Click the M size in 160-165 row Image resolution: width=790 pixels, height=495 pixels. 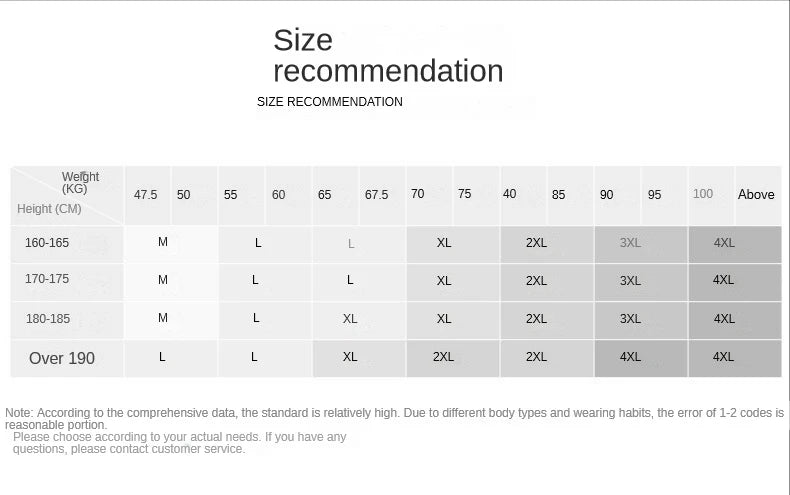[x=163, y=242]
